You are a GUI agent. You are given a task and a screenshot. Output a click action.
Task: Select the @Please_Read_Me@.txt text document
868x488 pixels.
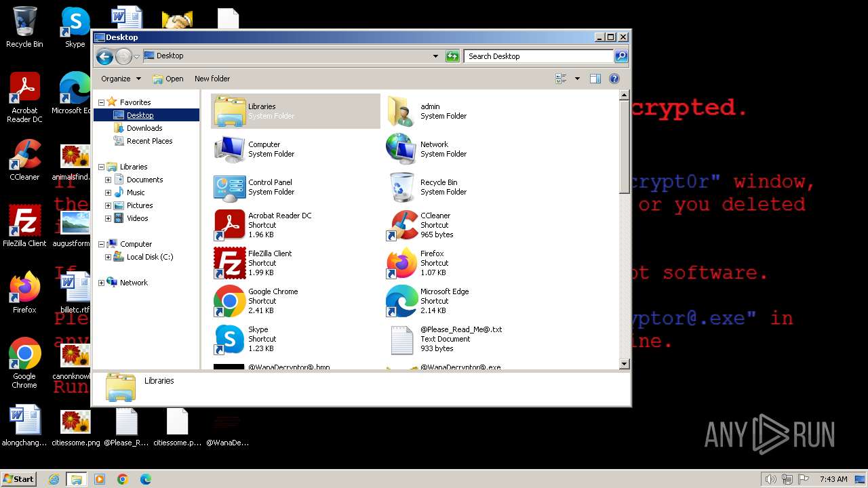click(401, 339)
